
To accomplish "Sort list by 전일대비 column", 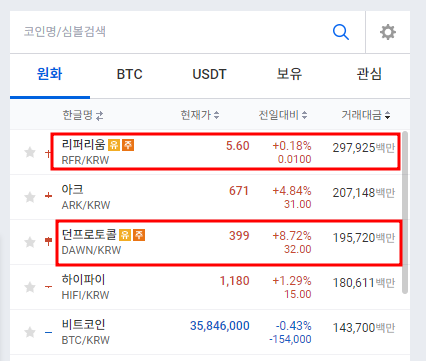I will (283, 115).
